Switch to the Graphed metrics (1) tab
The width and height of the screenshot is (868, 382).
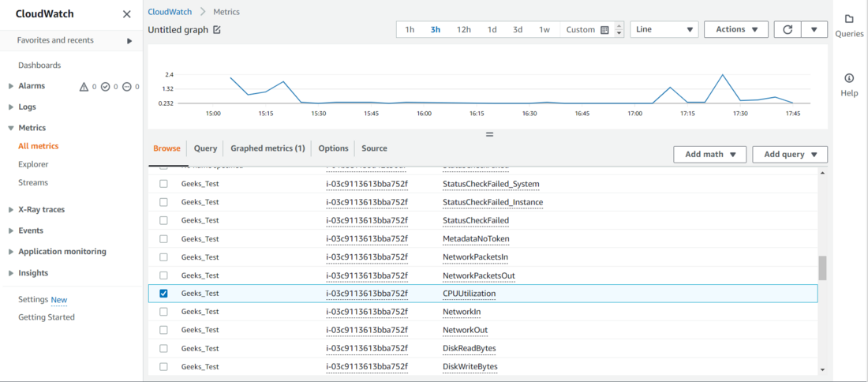pos(268,148)
